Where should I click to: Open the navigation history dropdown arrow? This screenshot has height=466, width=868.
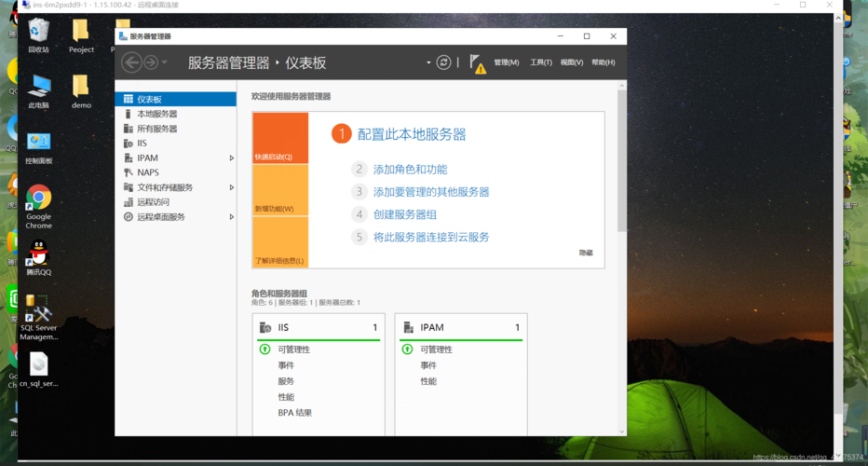click(x=165, y=62)
